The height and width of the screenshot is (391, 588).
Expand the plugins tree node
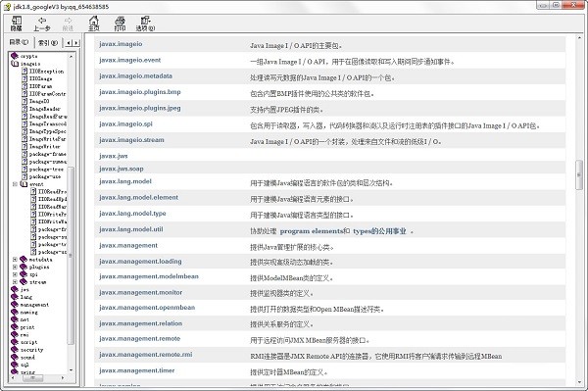[15, 267]
